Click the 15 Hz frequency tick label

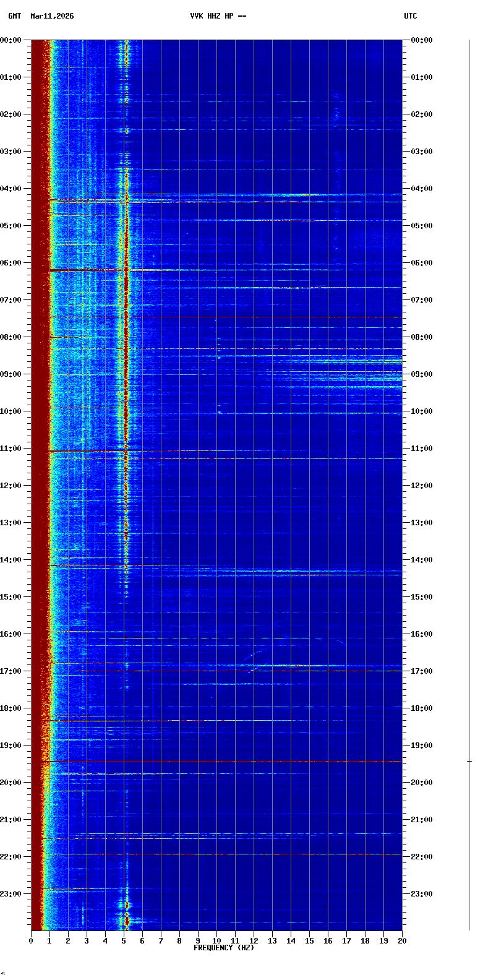click(x=309, y=941)
